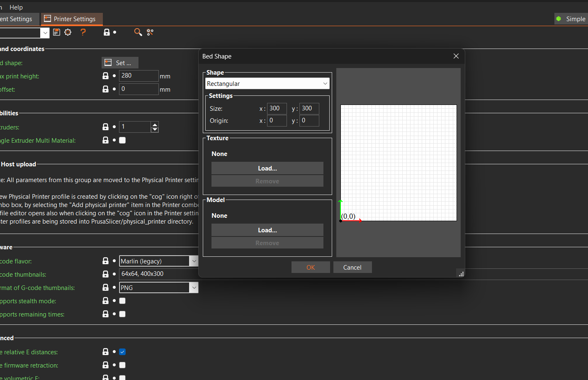Open the Help menu
Screen dimensions: 588x380
click(x=16, y=7)
